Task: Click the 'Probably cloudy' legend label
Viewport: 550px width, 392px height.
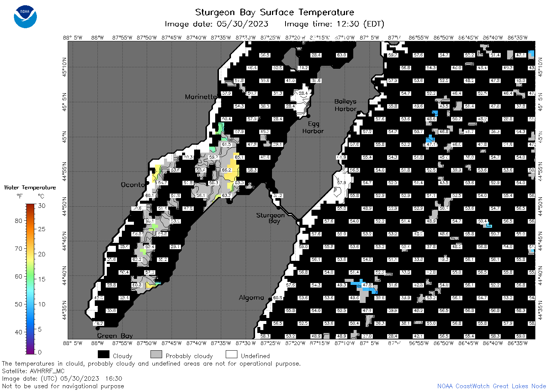Action: tap(189, 356)
